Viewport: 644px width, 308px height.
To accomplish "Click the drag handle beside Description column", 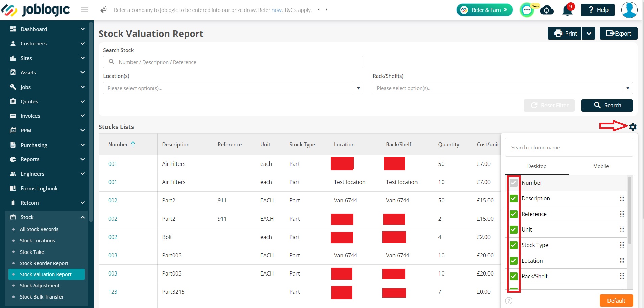I will click(622, 198).
